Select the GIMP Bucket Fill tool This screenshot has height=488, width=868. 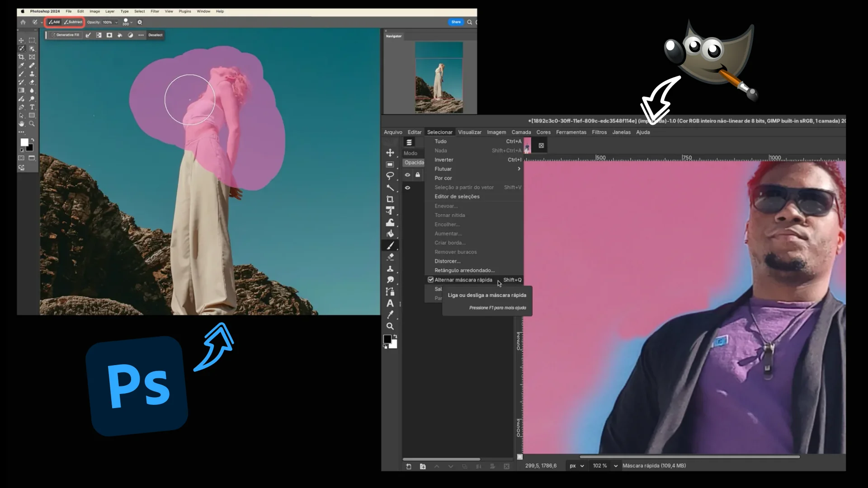pos(390,234)
